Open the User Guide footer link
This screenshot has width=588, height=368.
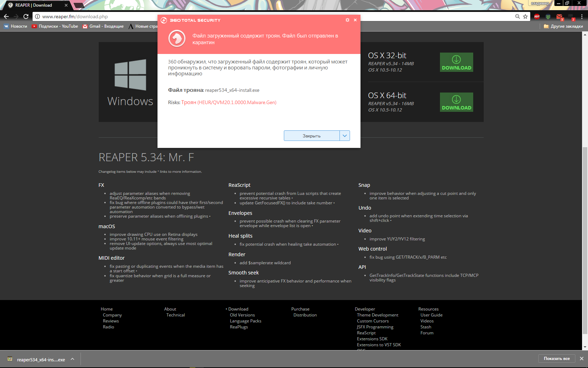click(x=432, y=315)
